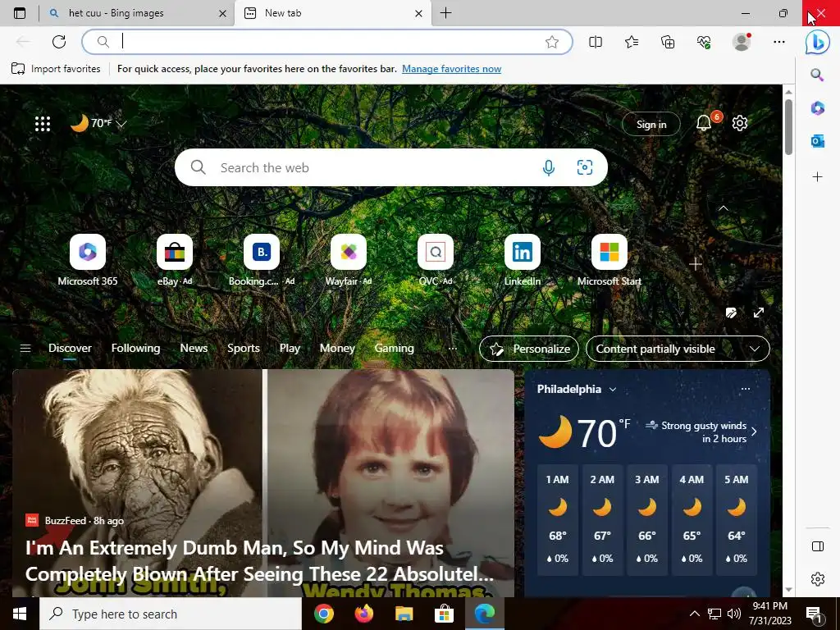Select the Play feed tab
Screen dimensions: 840x630
tap(290, 348)
